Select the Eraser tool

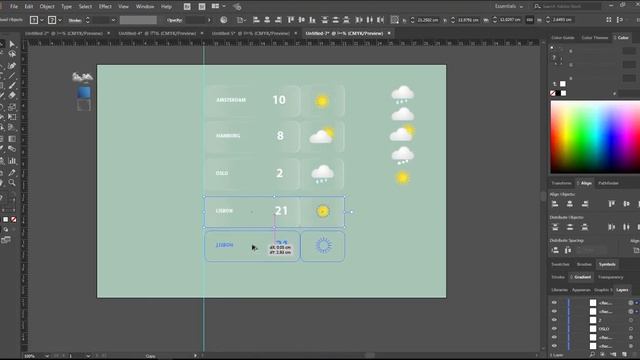pos(12,96)
